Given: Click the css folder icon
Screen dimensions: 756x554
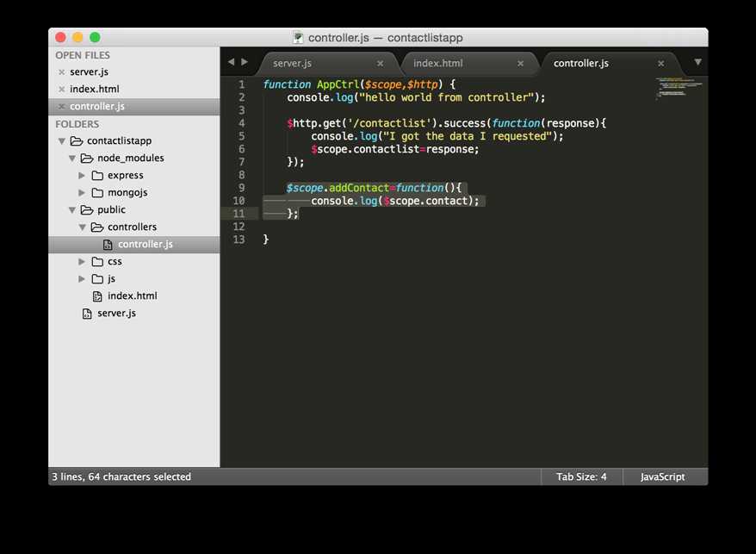Looking at the screenshot, I should [97, 262].
